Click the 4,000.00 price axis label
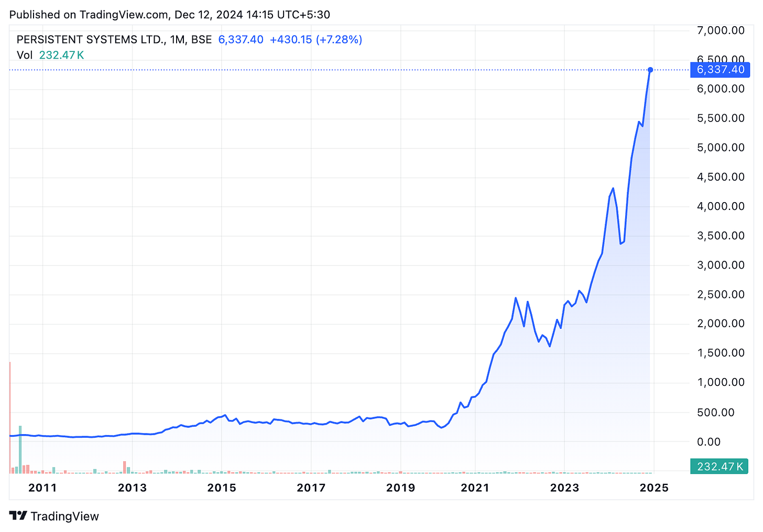 pyautogui.click(x=721, y=206)
